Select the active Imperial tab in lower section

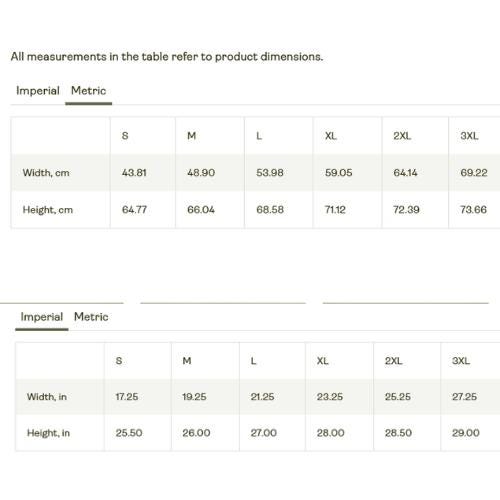pyautogui.click(x=42, y=317)
